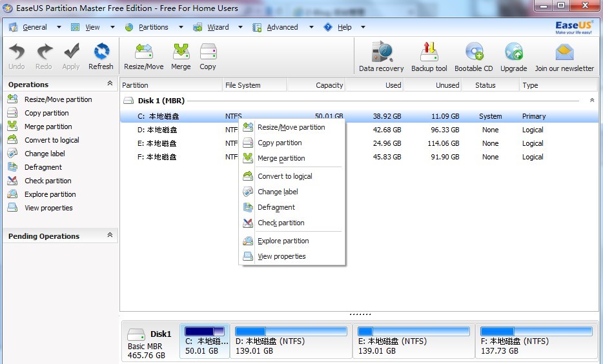Select F: 137.73 GB block in disk map
This screenshot has height=364, width=603.
click(536, 341)
